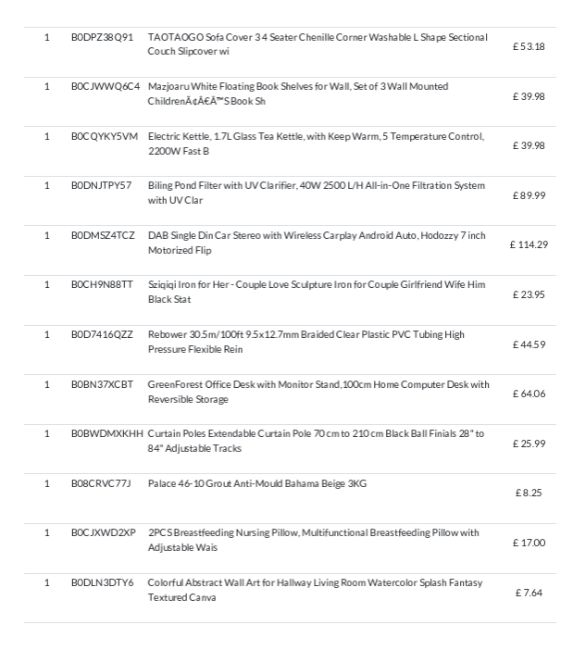
Task: Select product code B0CJWWQ6C4
Action: click(105, 87)
